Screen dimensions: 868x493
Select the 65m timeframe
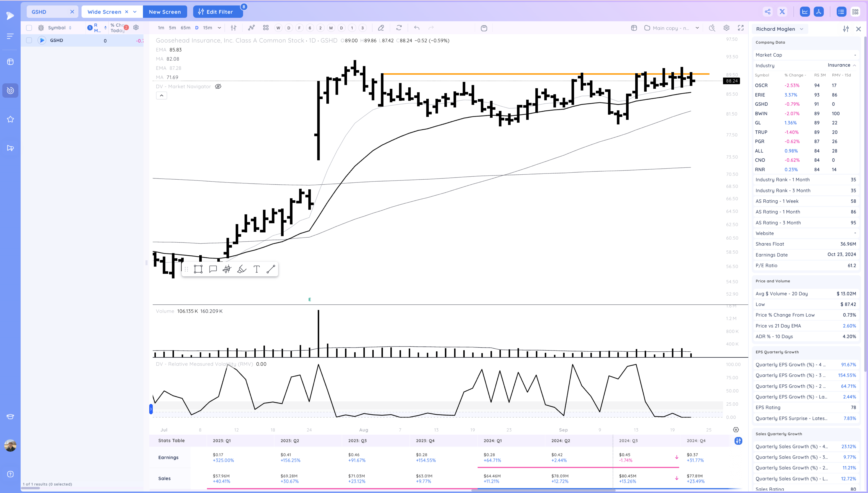pyautogui.click(x=185, y=28)
